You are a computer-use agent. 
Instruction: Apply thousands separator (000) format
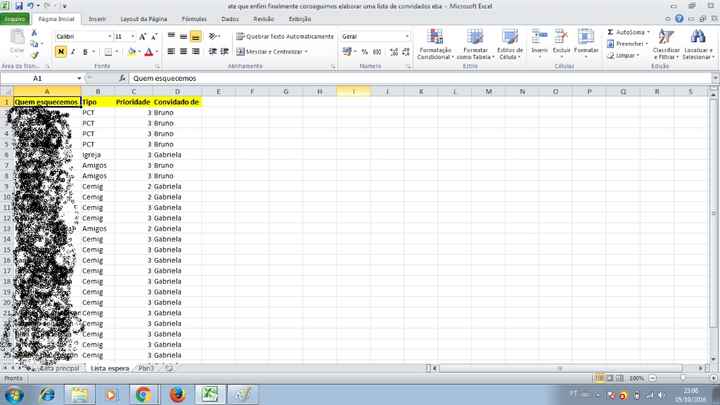377,52
